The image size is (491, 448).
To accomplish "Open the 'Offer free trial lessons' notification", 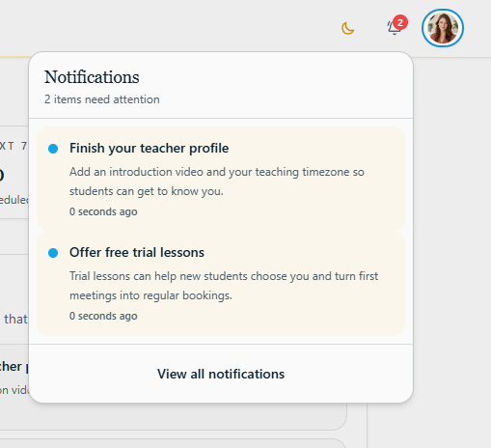I will coord(221,283).
